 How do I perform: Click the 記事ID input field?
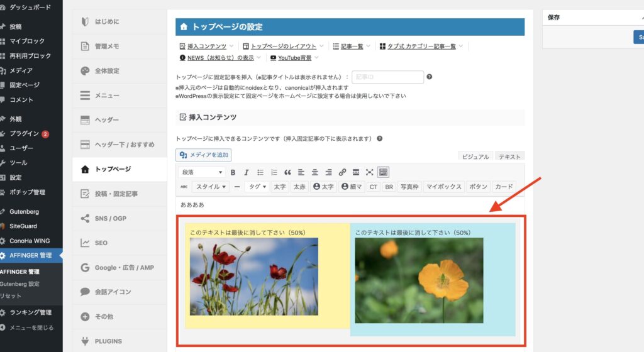(x=387, y=77)
